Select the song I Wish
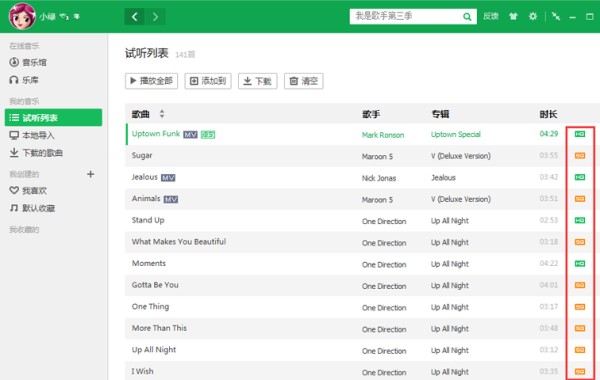Image resolution: width=600 pixels, height=380 pixels. coord(142,371)
